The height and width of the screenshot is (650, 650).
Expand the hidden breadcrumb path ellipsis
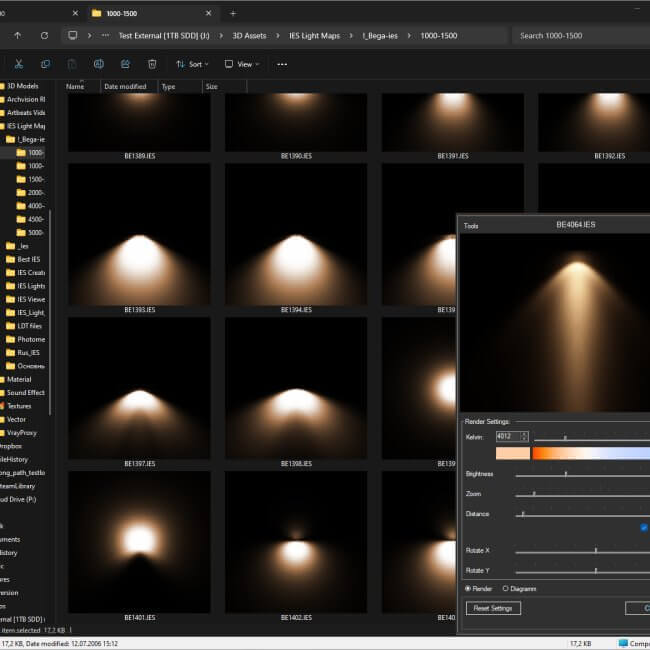click(x=106, y=35)
